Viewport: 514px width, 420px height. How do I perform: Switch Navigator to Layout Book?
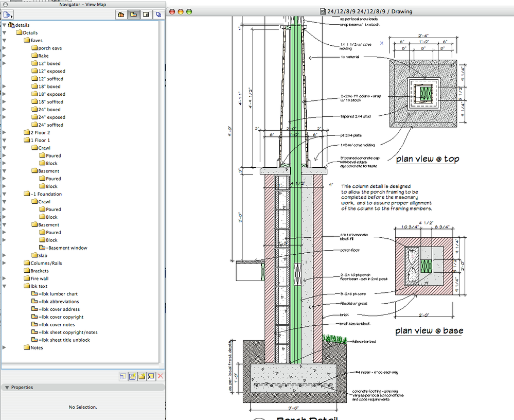[146, 15]
